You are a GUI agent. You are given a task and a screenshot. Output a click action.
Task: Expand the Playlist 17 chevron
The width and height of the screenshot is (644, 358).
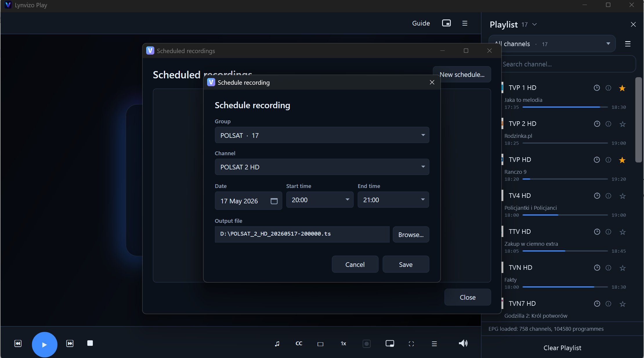534,24
